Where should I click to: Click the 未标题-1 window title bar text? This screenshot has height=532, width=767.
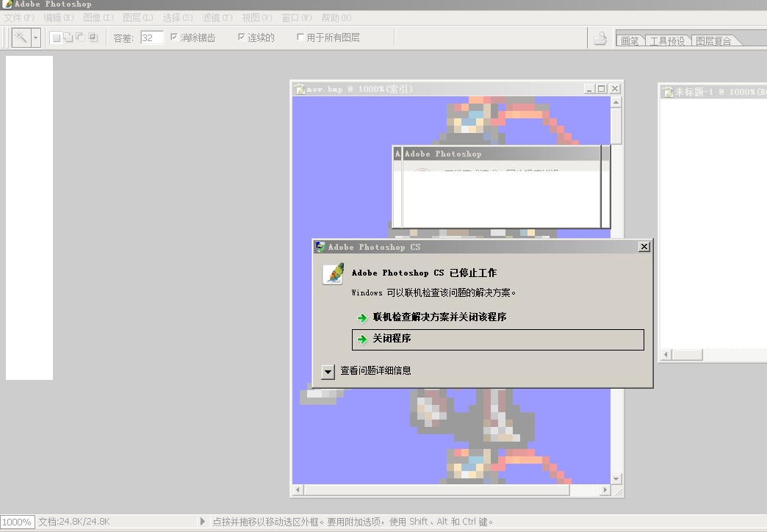click(720, 92)
